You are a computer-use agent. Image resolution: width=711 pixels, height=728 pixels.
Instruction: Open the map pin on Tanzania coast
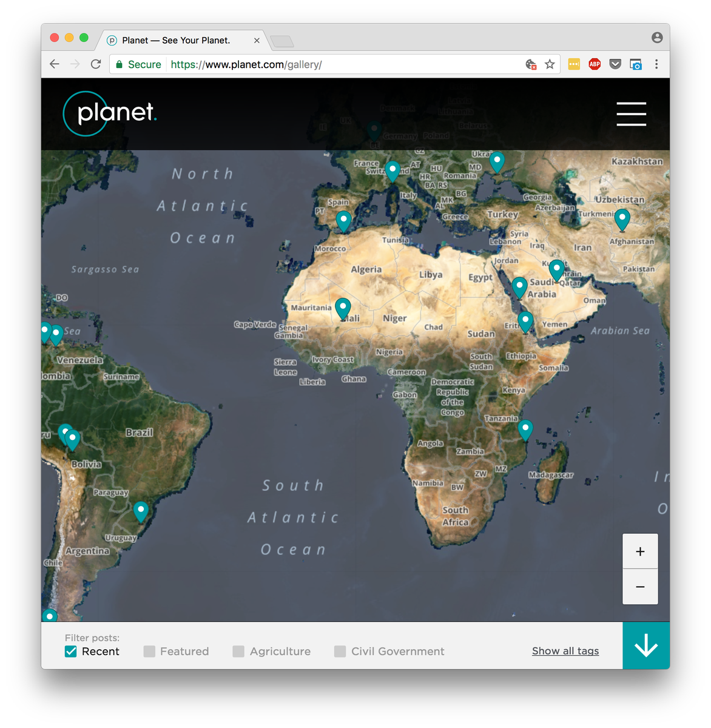(x=525, y=430)
